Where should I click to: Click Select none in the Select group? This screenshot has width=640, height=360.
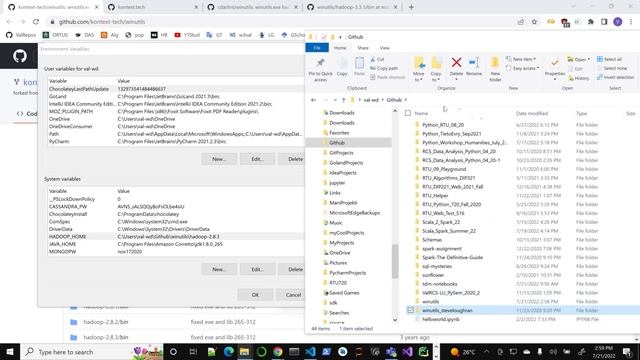tap(612, 68)
